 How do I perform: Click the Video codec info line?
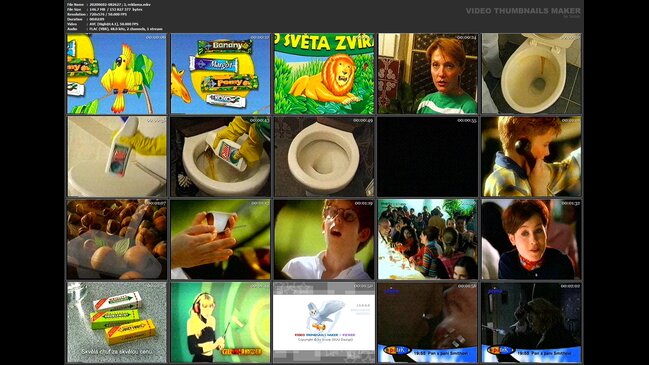[103, 24]
